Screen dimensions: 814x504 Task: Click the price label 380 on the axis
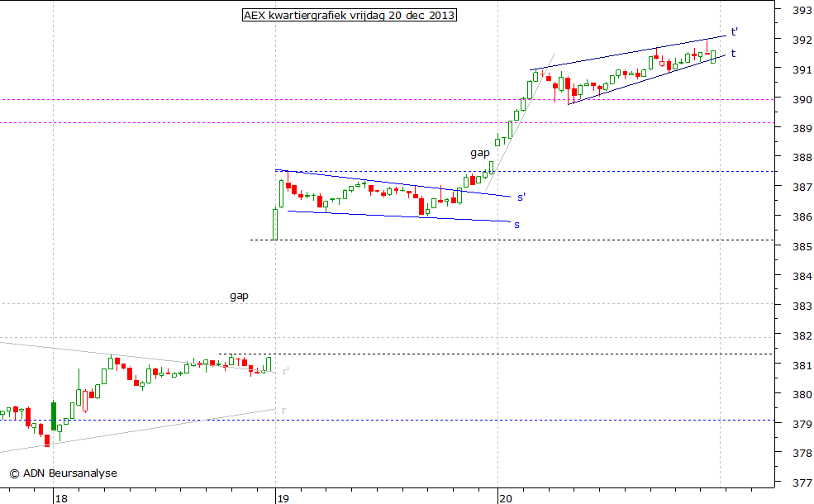pyautogui.click(x=802, y=394)
